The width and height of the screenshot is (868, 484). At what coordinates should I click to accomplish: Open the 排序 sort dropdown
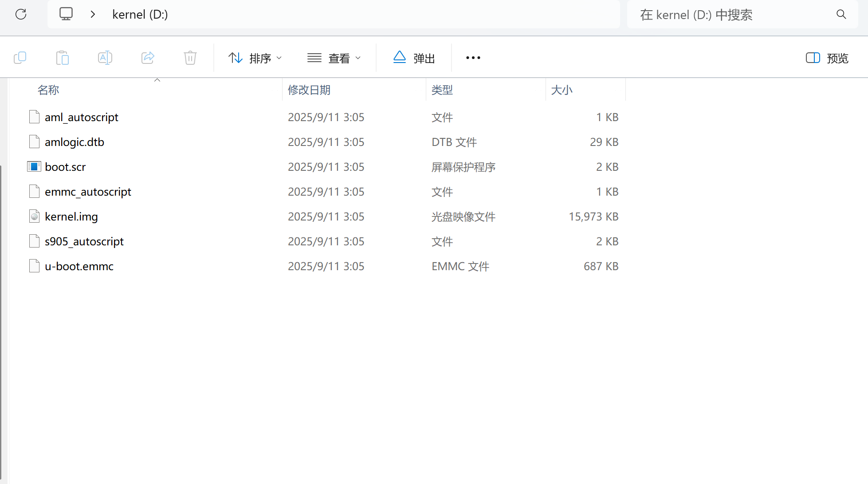tap(255, 58)
